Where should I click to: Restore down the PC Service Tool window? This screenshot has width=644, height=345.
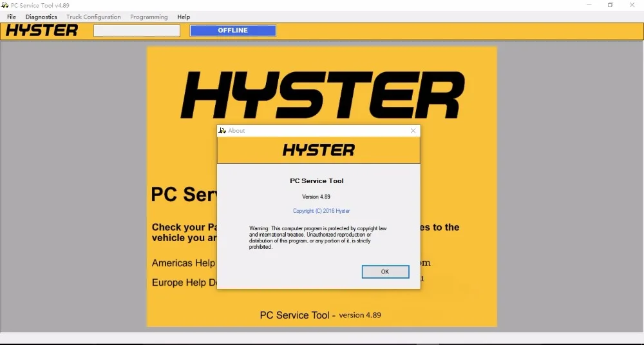coord(611,5)
